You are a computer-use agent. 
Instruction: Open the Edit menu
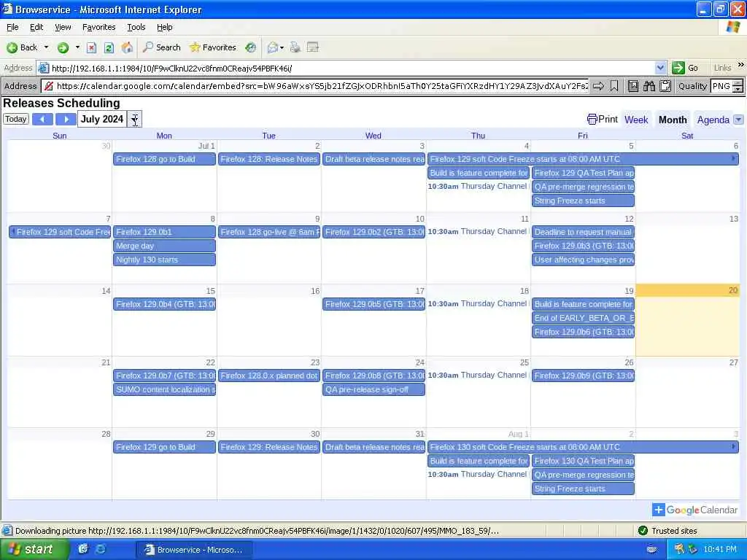click(36, 27)
